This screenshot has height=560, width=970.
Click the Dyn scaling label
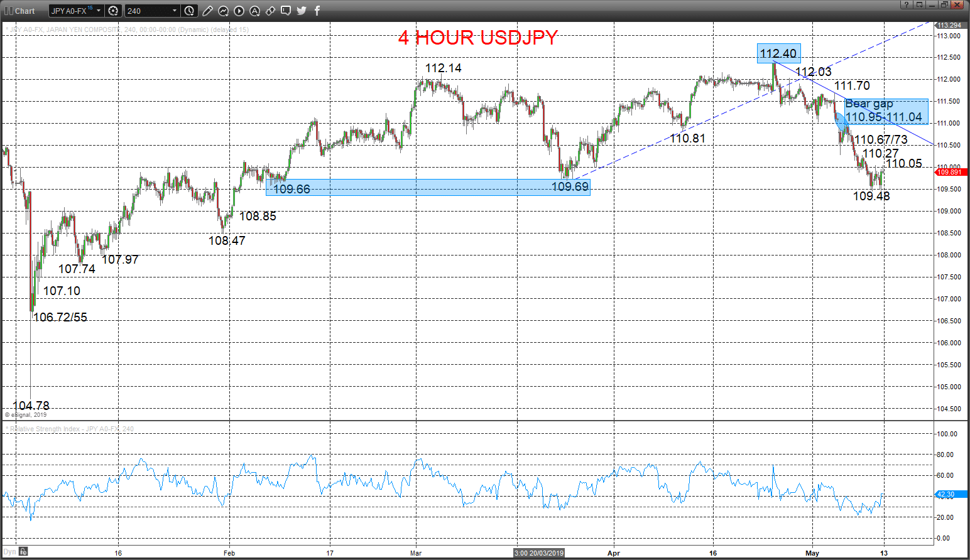[9, 552]
